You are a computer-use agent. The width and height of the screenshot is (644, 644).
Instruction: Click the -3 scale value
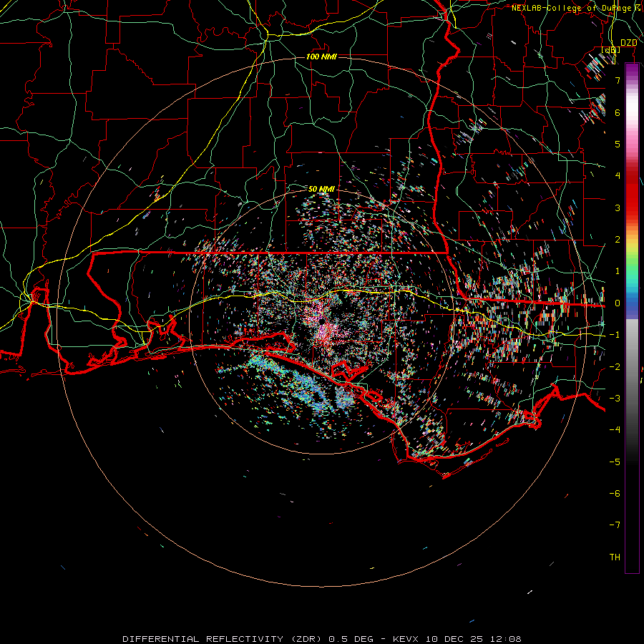click(615, 399)
